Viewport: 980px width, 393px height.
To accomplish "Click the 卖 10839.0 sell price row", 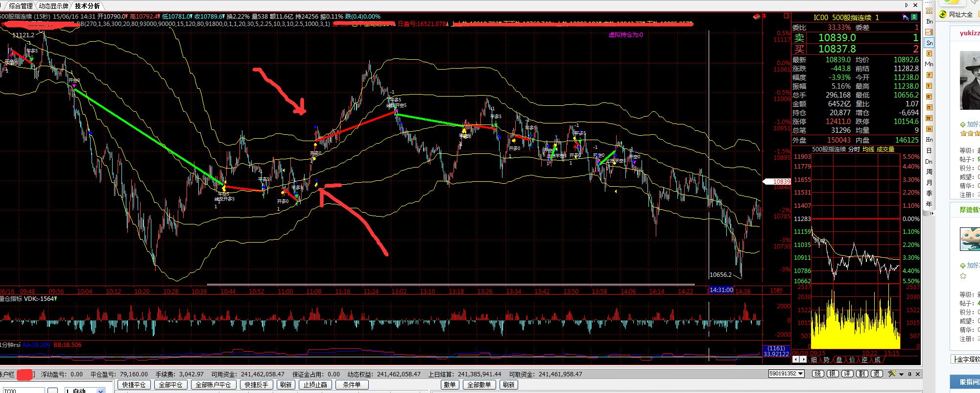I will [x=856, y=38].
